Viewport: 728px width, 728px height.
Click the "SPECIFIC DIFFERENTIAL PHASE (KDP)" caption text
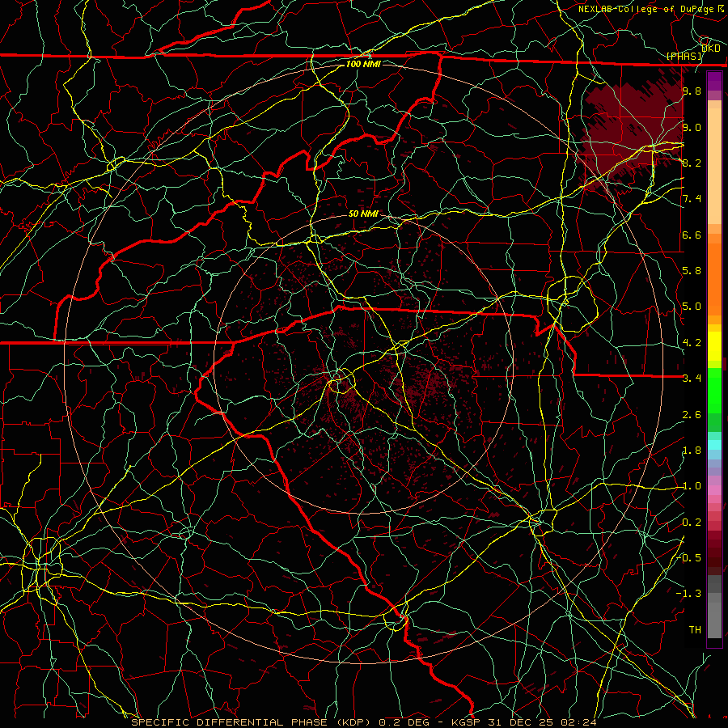point(252,722)
